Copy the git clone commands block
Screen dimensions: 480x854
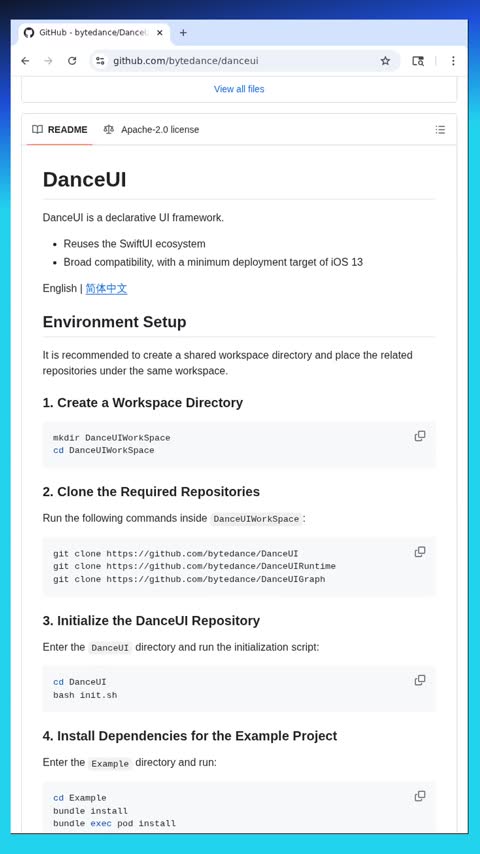point(420,552)
